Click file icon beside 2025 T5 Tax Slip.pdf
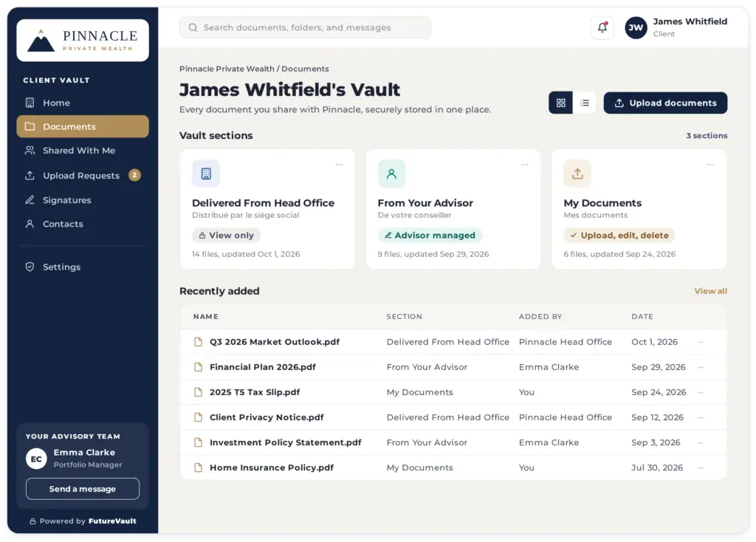Image resolution: width=756 pixels, height=542 pixels. 198,392
